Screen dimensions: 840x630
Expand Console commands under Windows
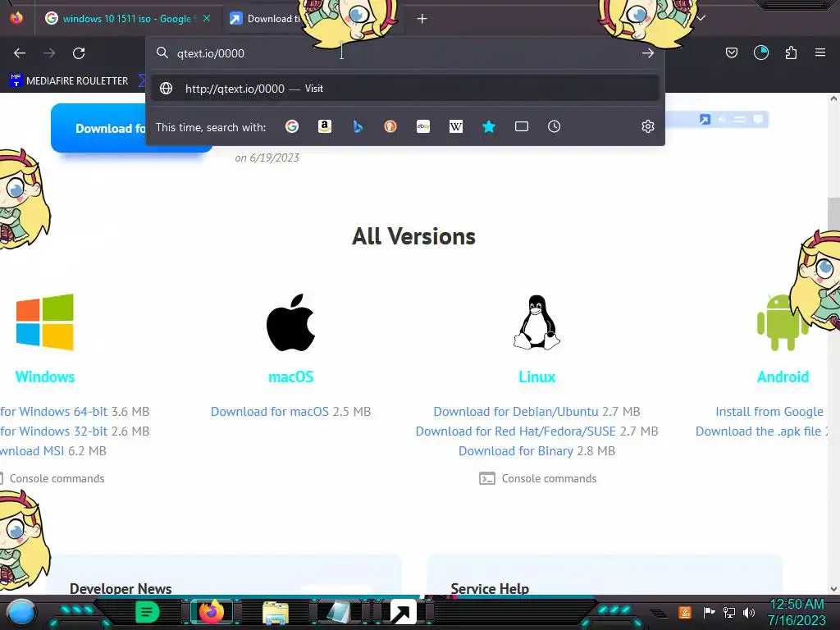(52, 478)
